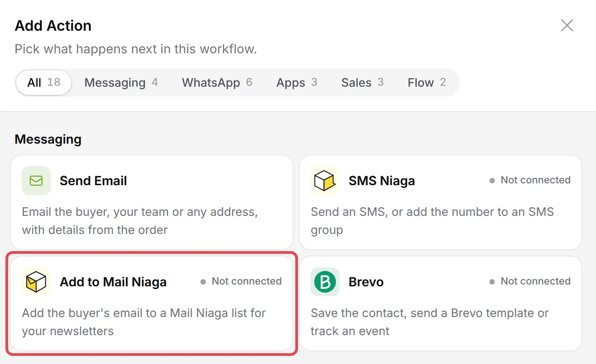Screen dimensions: 596x364
Task: Filter by the Sales tab
Action: coord(363,83)
